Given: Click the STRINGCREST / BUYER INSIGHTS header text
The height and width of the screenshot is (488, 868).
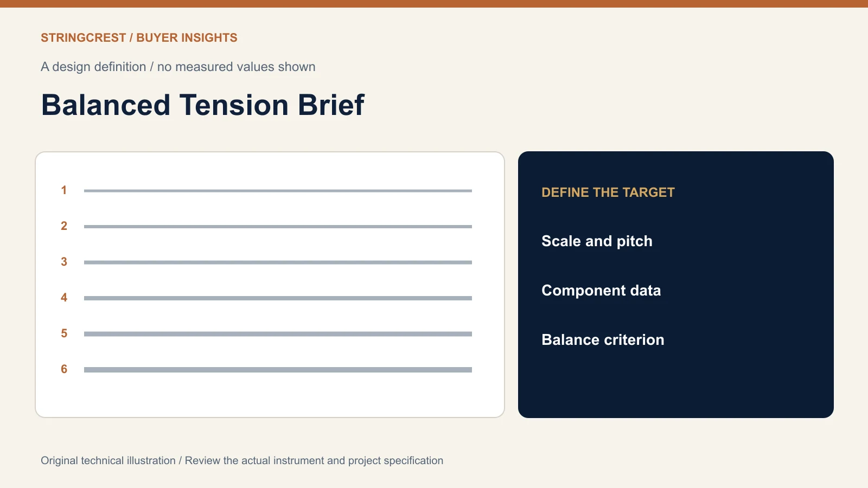Looking at the screenshot, I should tap(139, 38).
